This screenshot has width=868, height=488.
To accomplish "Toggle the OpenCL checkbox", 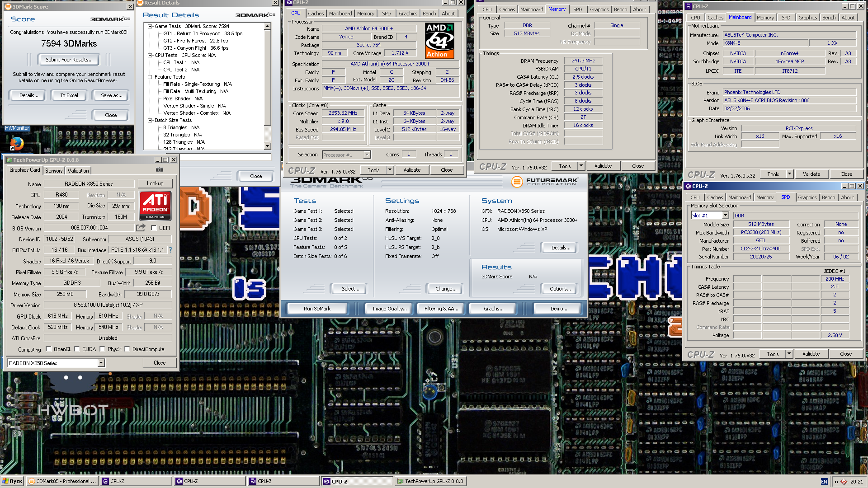I will [x=48, y=349].
